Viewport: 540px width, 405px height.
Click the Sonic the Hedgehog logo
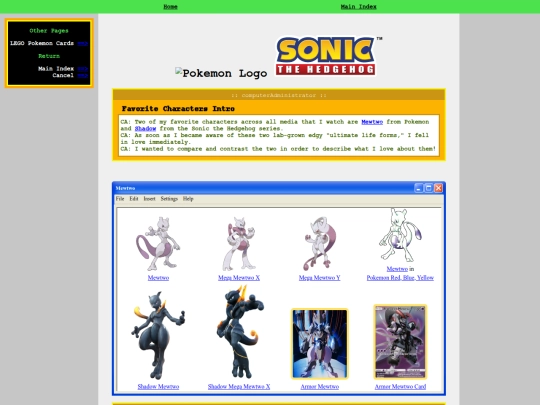329,55
